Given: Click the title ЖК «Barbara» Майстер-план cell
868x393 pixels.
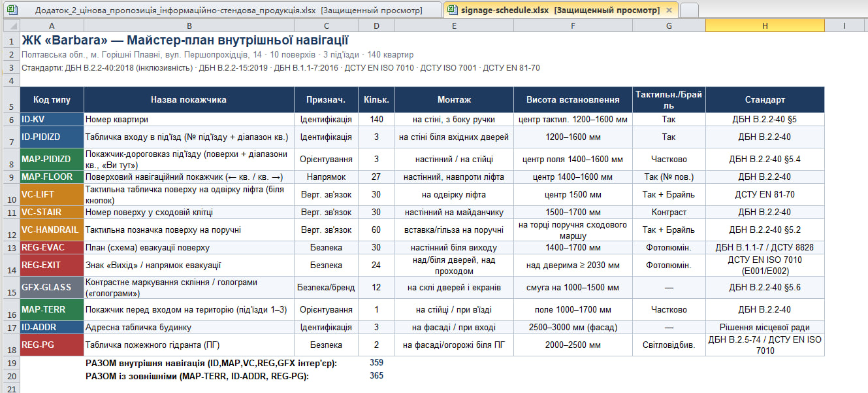Looking at the screenshot, I should click(x=185, y=41).
